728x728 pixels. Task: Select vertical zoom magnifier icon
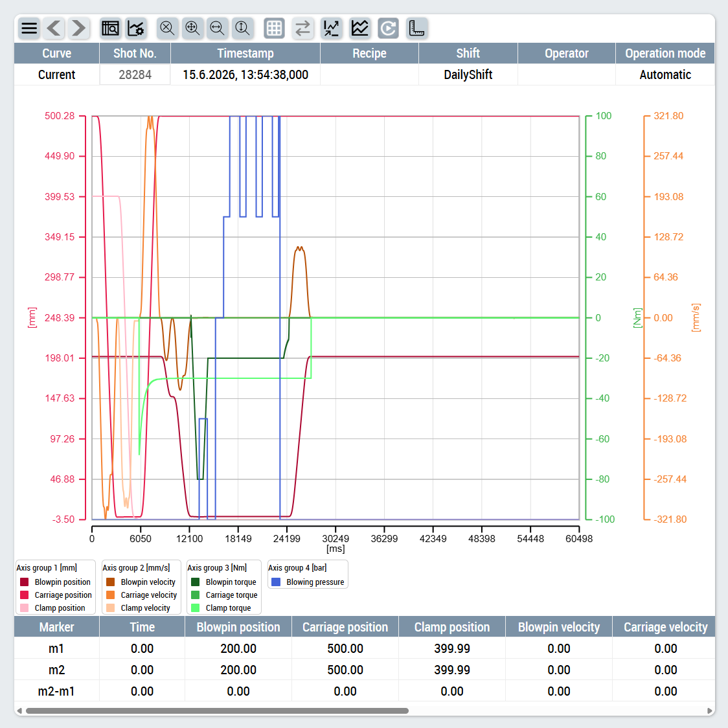point(242,28)
